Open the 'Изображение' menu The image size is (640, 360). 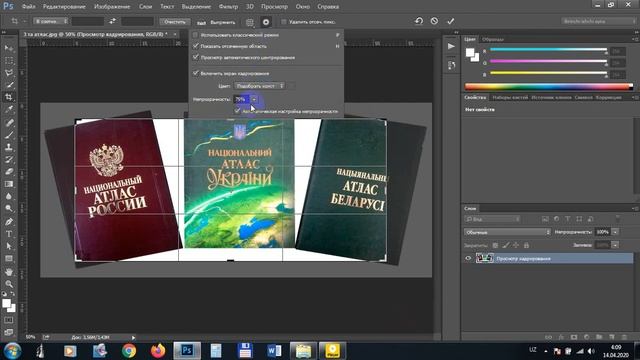[112, 7]
